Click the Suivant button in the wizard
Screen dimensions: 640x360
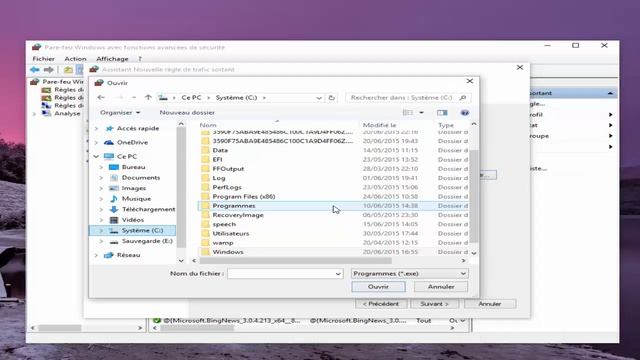[434, 304]
